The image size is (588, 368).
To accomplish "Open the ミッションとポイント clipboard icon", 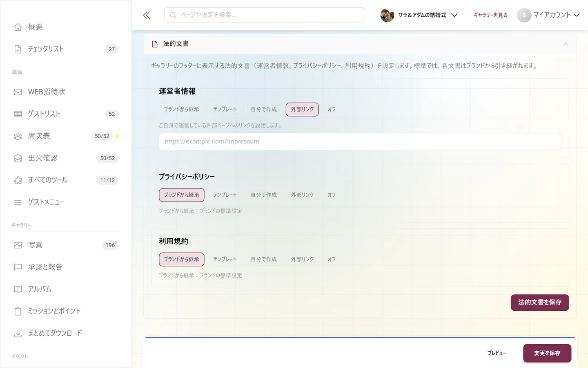I will click(18, 312).
